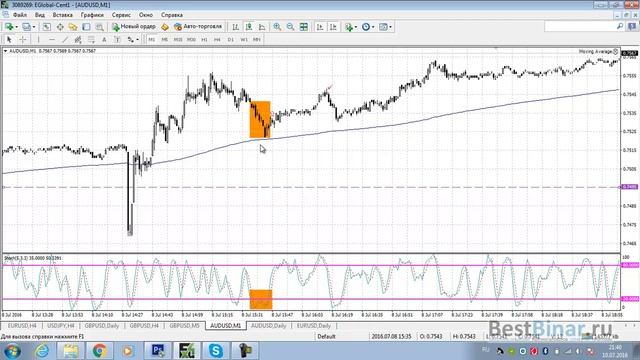Screen dimensions: 640x360
Task: Open the Profiles icon
Action: [26, 27]
